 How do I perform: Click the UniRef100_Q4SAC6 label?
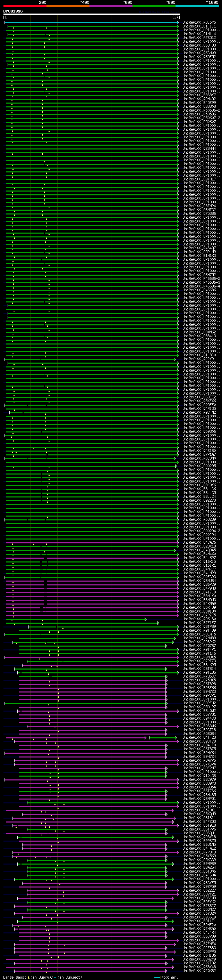tap(199, 543)
